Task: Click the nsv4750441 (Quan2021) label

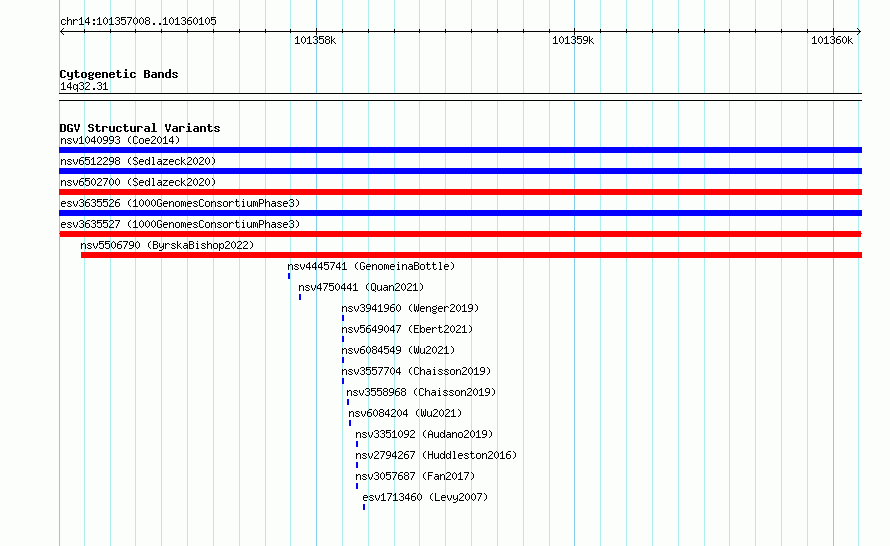Action: [x=361, y=287]
